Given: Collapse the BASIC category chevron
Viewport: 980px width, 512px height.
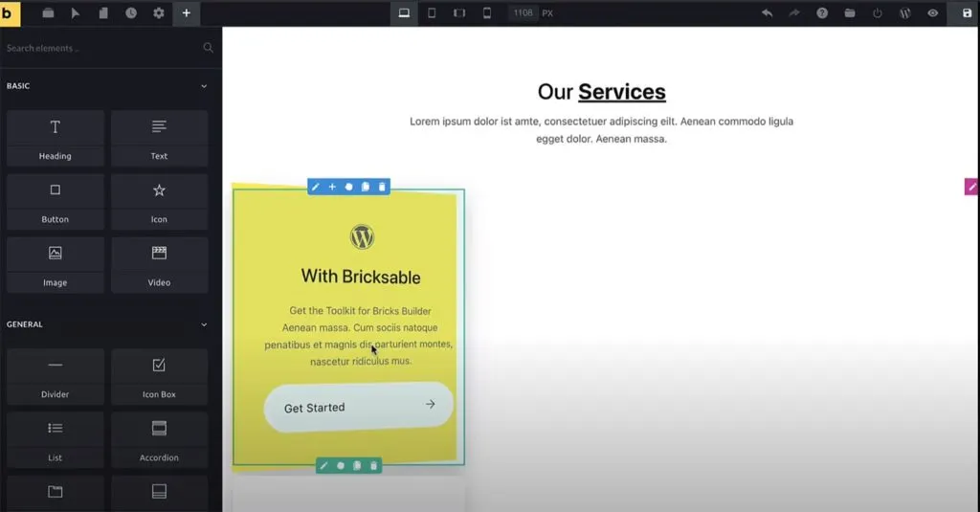Looking at the screenshot, I should point(204,86).
